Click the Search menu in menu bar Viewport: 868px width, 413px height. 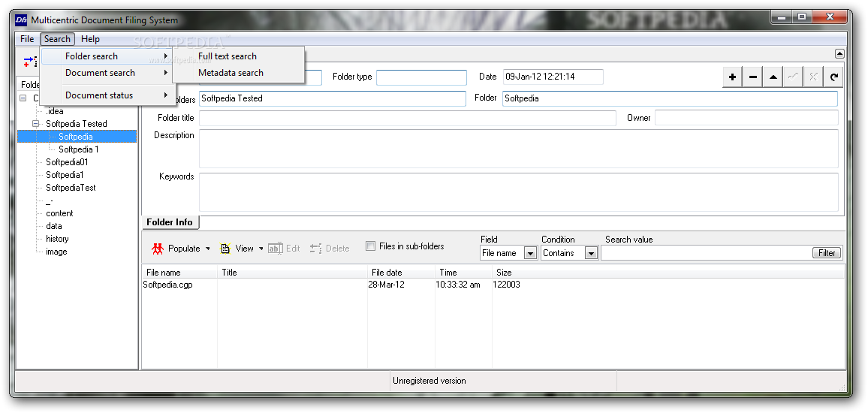click(x=58, y=39)
